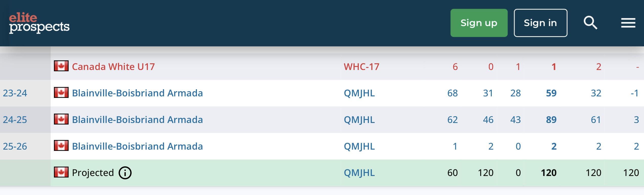
Task: Click the Elite Prospects logo
Action: 39,23
